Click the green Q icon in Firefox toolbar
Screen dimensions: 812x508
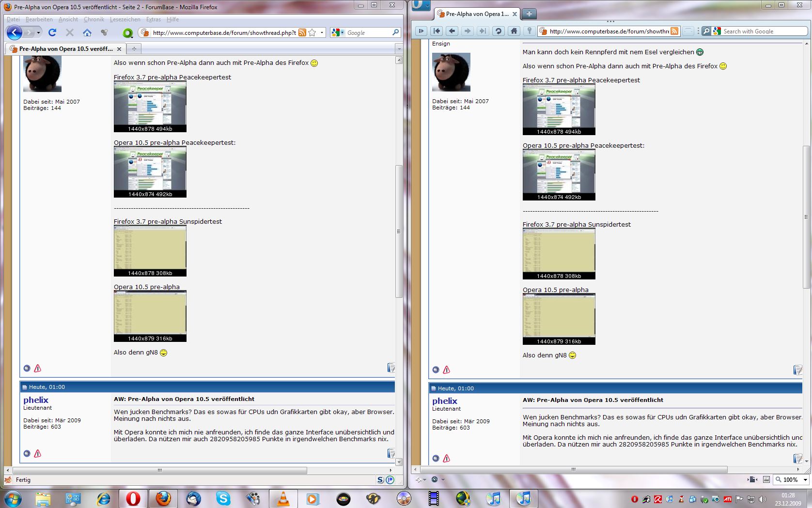[128, 33]
